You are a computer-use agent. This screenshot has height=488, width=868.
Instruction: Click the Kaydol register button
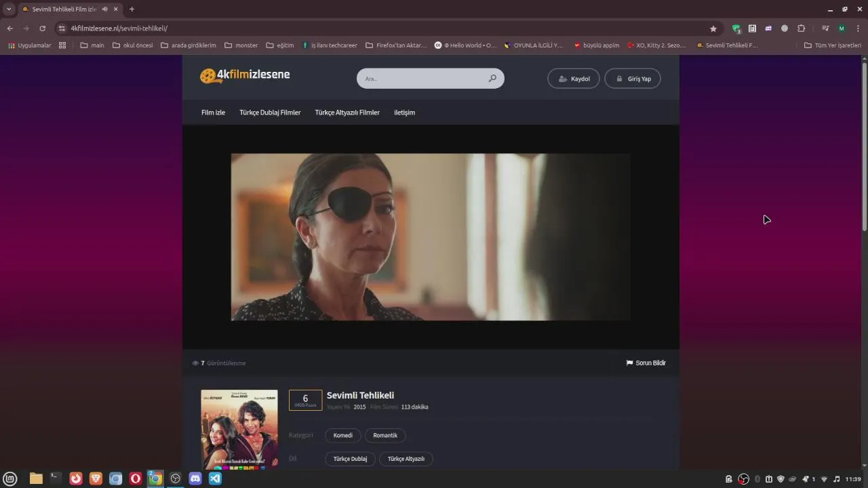coord(574,79)
